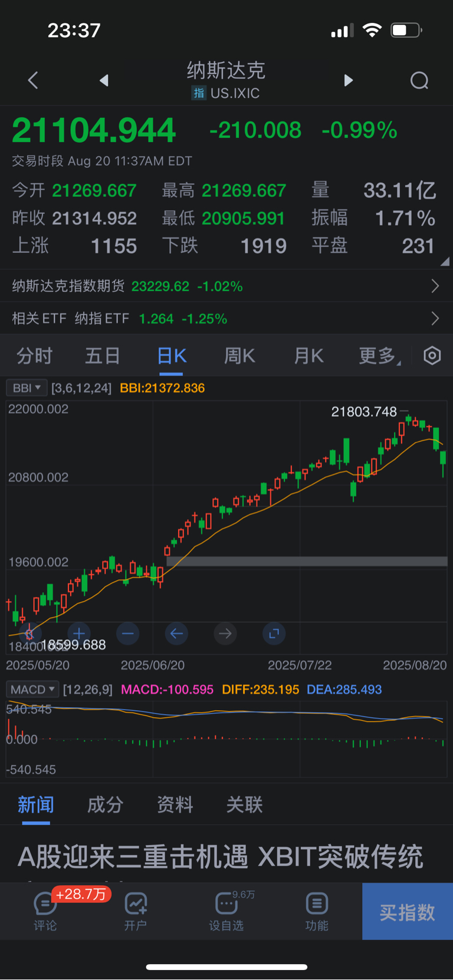Tap volume value 33.11亿
The height and width of the screenshot is (980, 453).
pos(400,190)
